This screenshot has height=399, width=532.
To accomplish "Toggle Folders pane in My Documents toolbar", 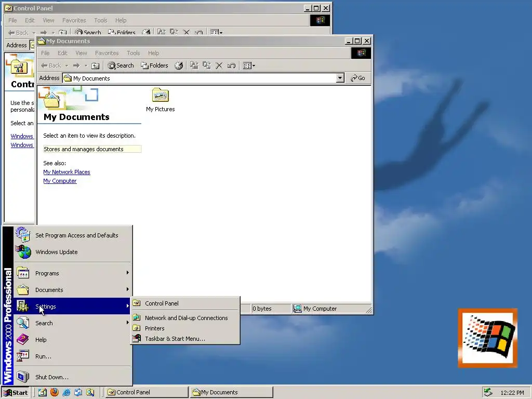I will pyautogui.click(x=154, y=65).
